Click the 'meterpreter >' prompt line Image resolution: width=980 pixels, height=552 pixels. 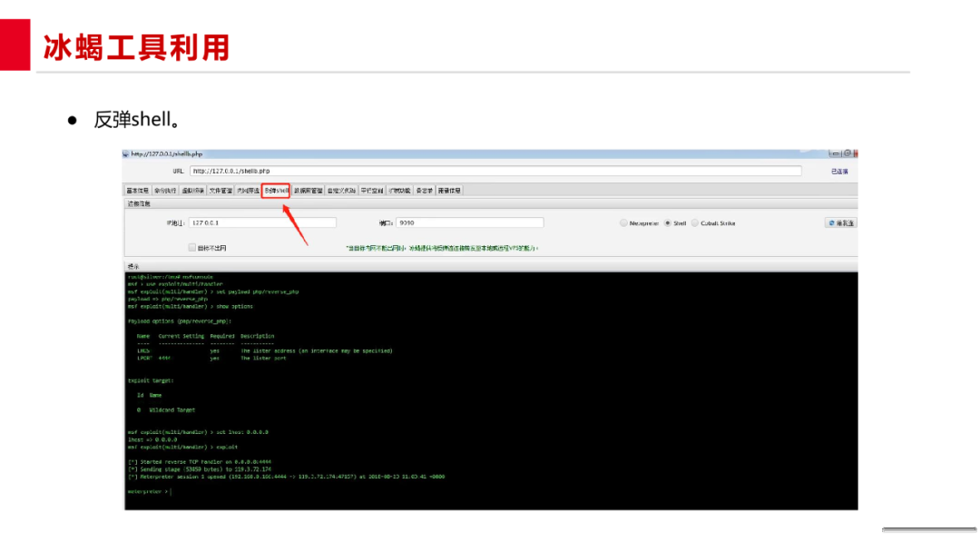click(x=149, y=492)
